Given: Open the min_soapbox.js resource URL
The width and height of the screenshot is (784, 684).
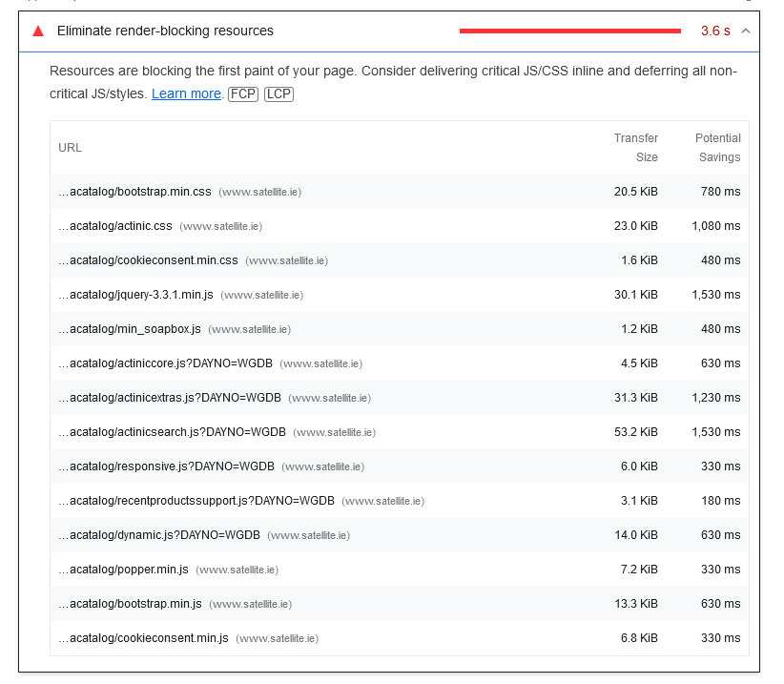Looking at the screenshot, I should [130, 329].
